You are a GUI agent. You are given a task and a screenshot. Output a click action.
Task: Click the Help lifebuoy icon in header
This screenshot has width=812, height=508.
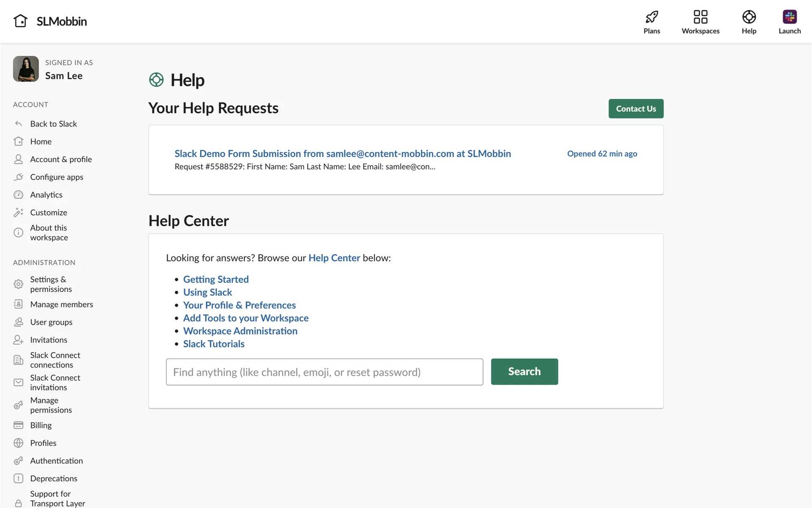click(749, 17)
